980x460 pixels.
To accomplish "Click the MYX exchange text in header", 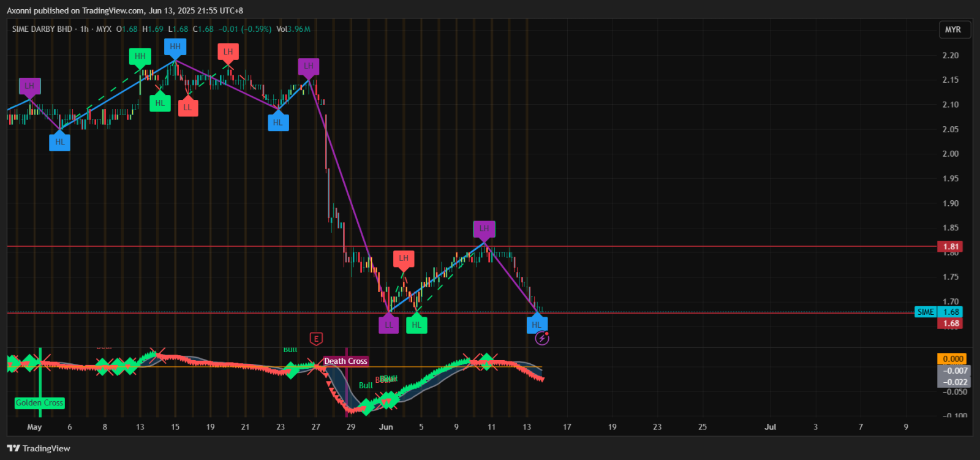I will [x=104, y=29].
